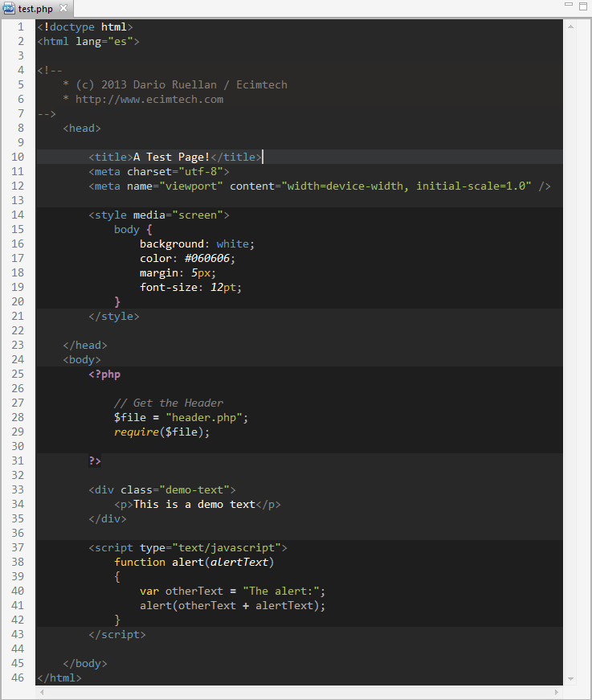
Task: Click the <div class="demo-text"> tag
Action: coord(162,489)
